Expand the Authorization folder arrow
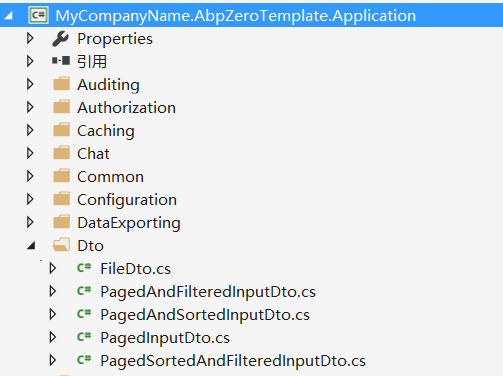Viewport: 503px width, 376px height. click(30, 107)
